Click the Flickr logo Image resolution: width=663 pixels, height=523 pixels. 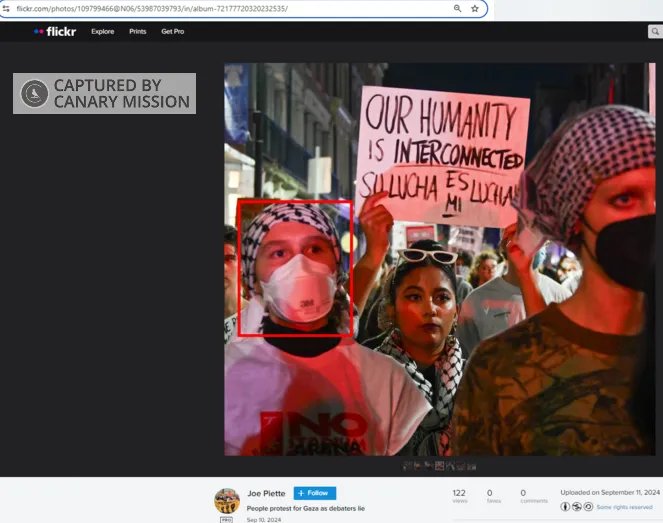[x=55, y=31]
